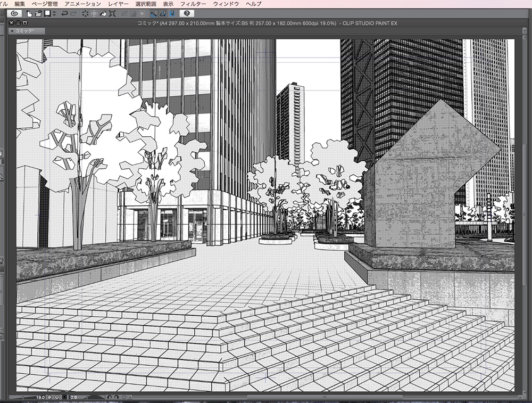Rotate the view clockwise icon
The image size is (532, 403).
(117, 397)
